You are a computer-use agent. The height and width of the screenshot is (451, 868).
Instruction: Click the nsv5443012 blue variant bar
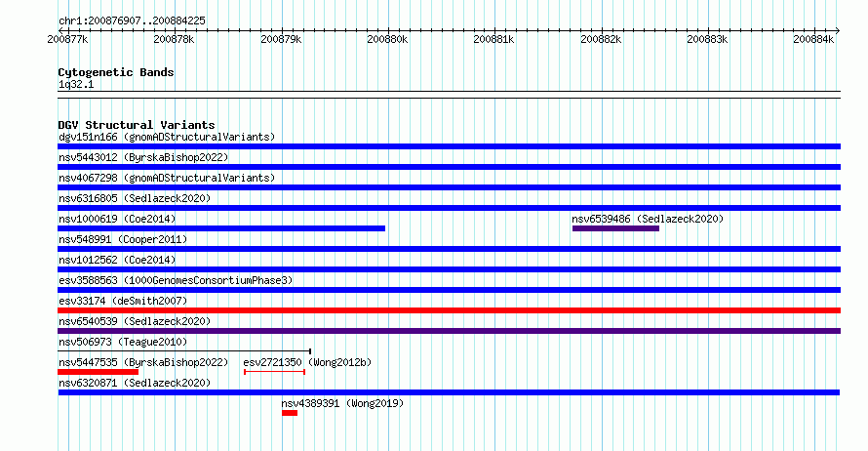449,167
